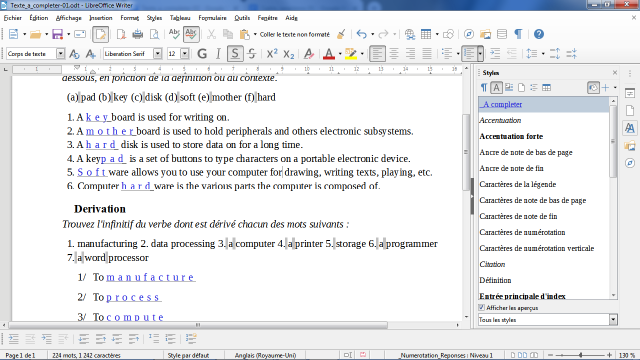The image size is (640, 360).
Task: Toggle formatting marks pilcrow
Action: [x=518, y=34]
